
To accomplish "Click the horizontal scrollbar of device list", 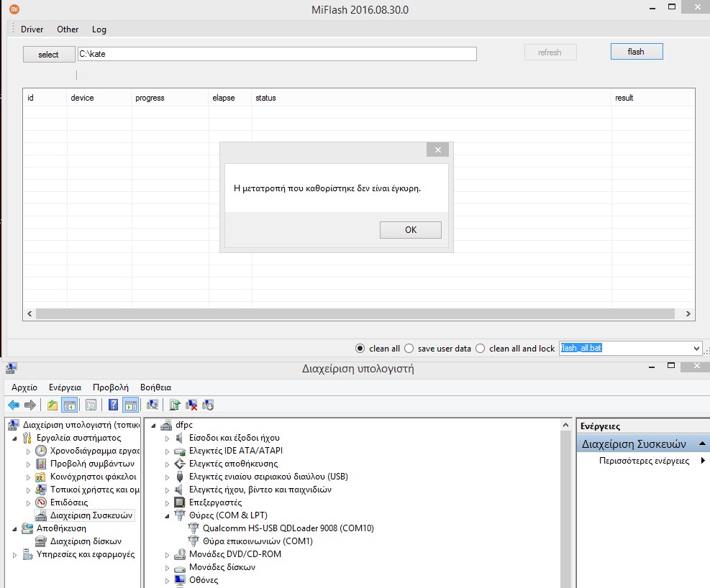I will 356,314.
